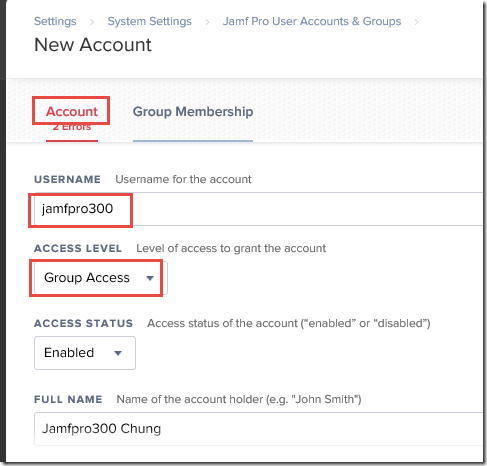
Task: Click the chevron after the Accounts & Groups breadcrumb
Action: pyautogui.click(x=416, y=22)
